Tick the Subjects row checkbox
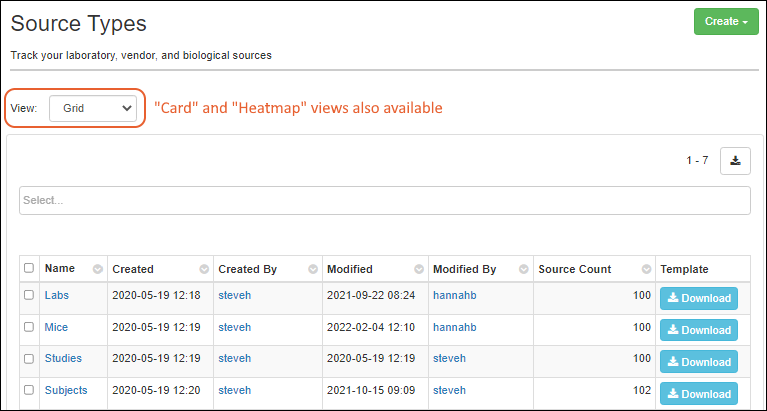Image resolution: width=767 pixels, height=411 pixels. click(29, 390)
